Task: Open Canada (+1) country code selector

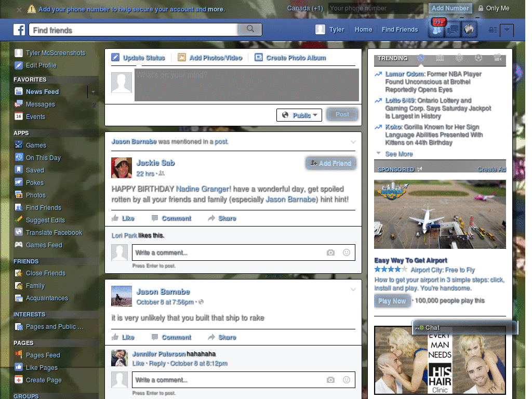Action: pos(305,8)
